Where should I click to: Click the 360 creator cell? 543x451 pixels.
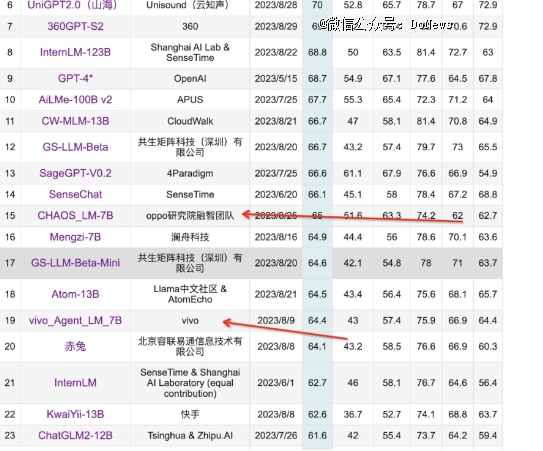point(190,26)
